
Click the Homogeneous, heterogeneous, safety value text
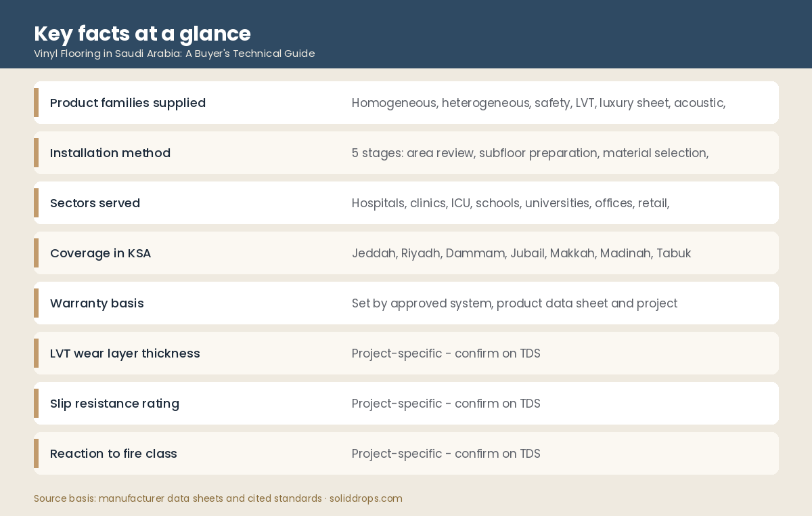pyautogui.click(x=539, y=103)
